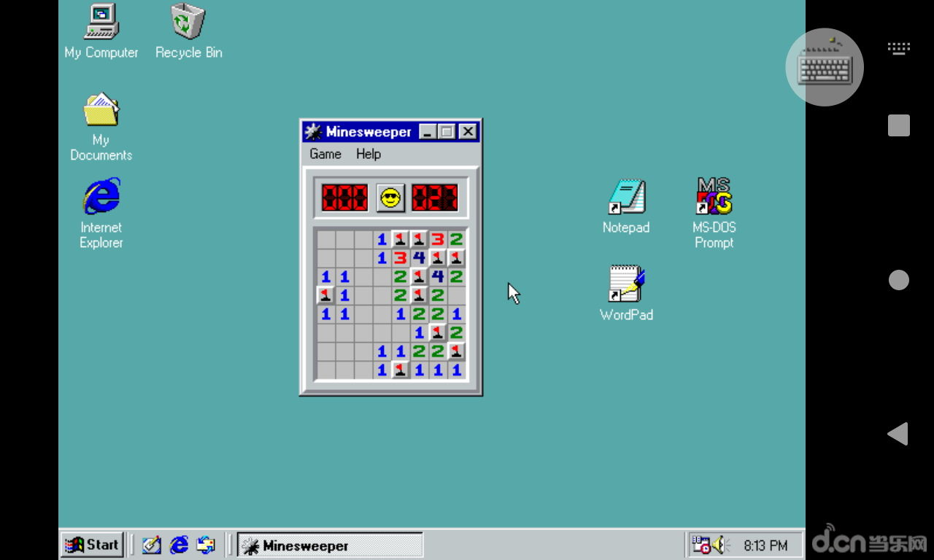Tap the Android square recents button
Image resolution: width=934 pixels, height=560 pixels.
click(898, 125)
